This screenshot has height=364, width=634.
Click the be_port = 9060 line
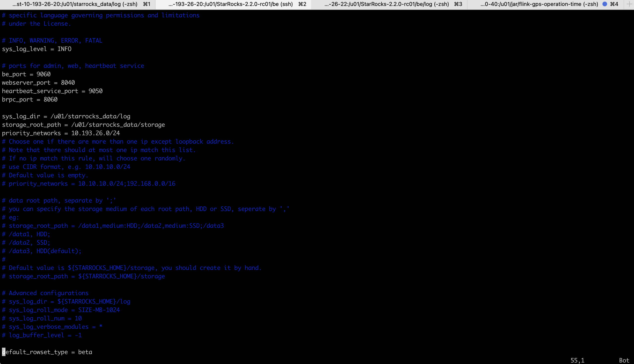pyautogui.click(x=26, y=74)
